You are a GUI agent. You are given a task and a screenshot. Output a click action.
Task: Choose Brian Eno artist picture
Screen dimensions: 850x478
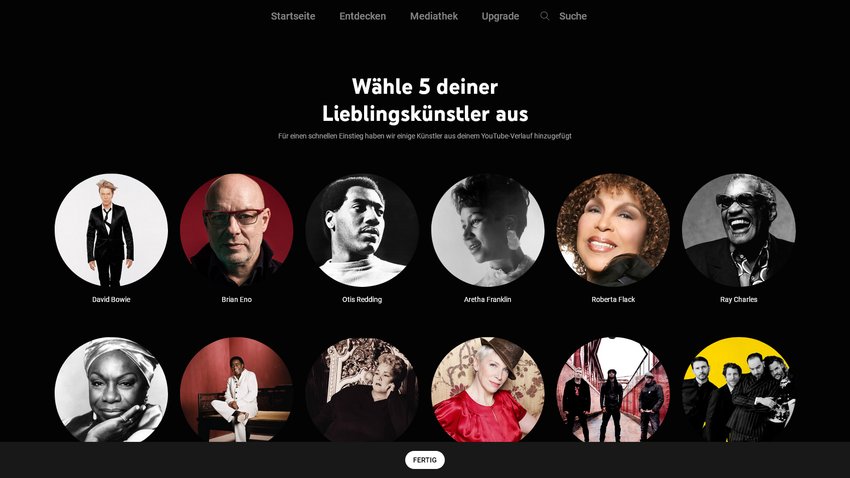(x=236, y=230)
